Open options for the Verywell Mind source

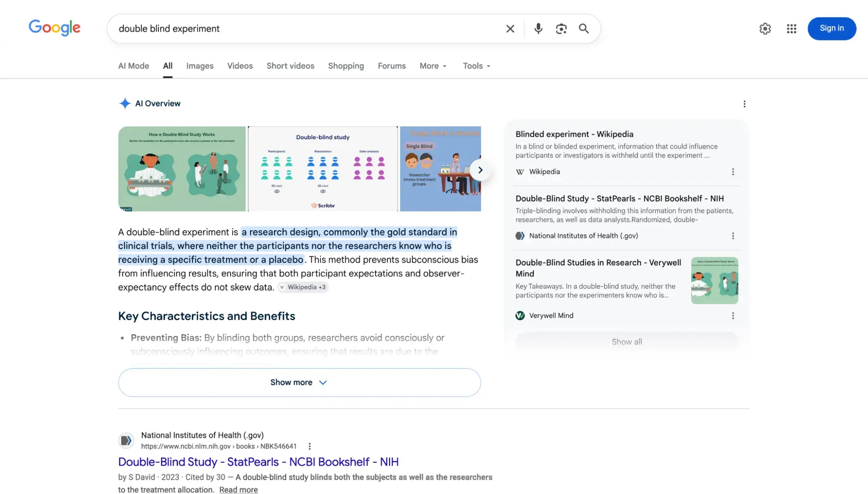click(733, 315)
